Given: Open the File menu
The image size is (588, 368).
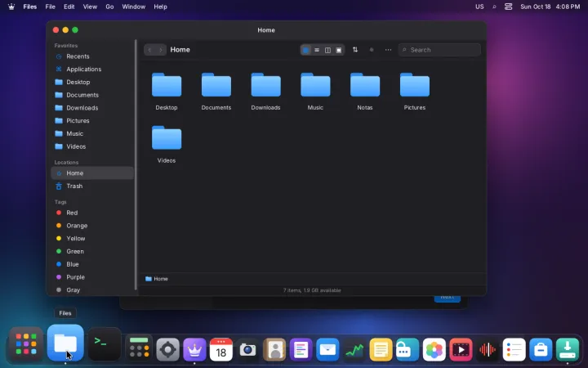Looking at the screenshot, I should click(51, 7).
